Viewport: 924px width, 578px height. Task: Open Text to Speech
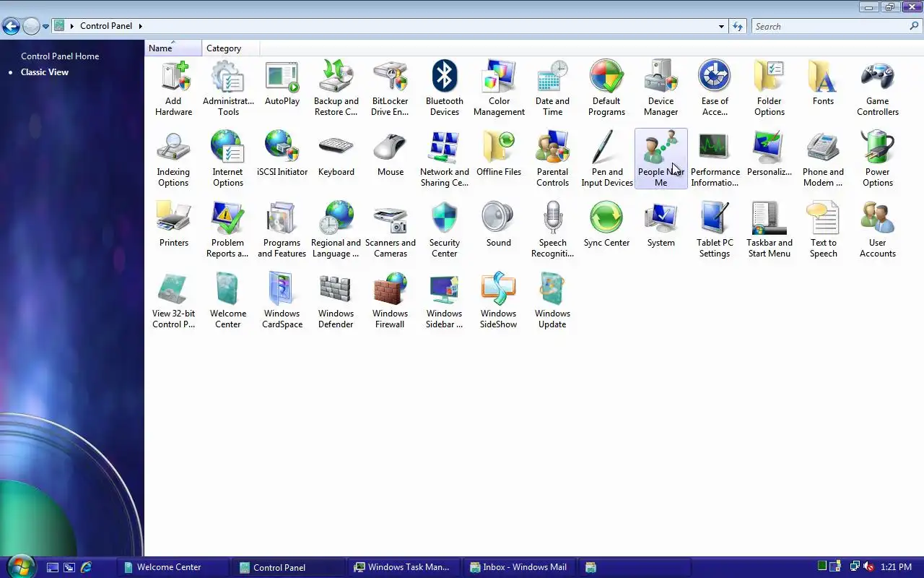823,230
